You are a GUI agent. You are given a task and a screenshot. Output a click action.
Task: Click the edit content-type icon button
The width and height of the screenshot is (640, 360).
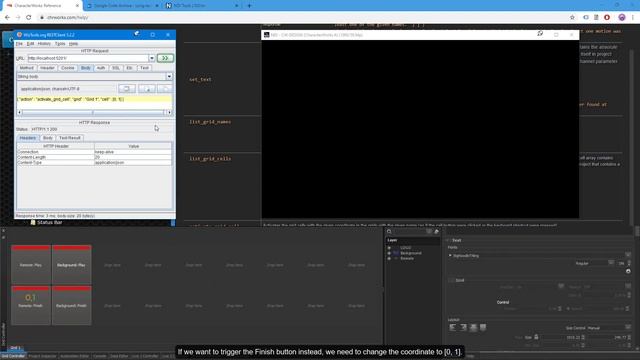tap(127, 89)
